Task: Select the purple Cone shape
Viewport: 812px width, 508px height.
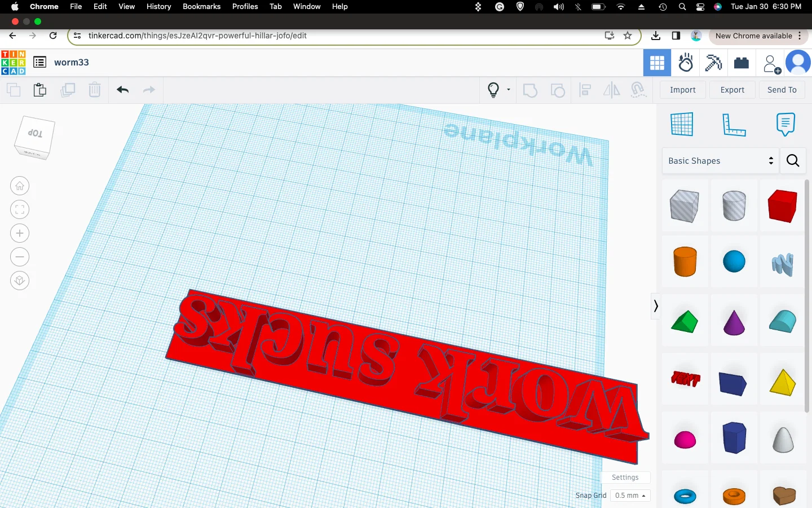Action: [734, 322]
